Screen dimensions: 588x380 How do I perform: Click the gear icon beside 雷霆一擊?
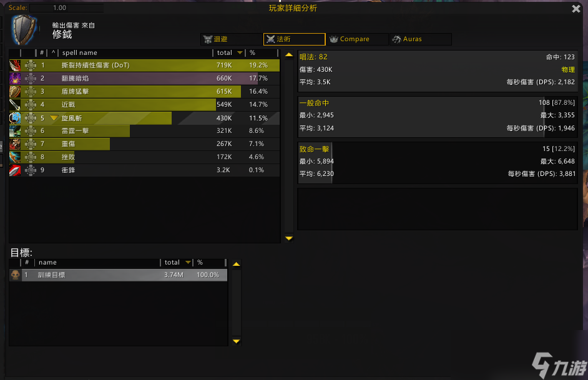pyautogui.click(x=31, y=131)
